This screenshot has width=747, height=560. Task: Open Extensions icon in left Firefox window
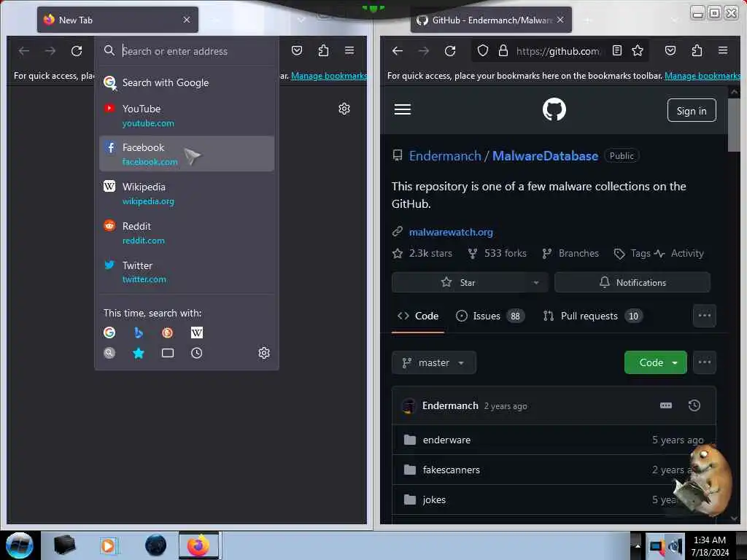pos(323,50)
